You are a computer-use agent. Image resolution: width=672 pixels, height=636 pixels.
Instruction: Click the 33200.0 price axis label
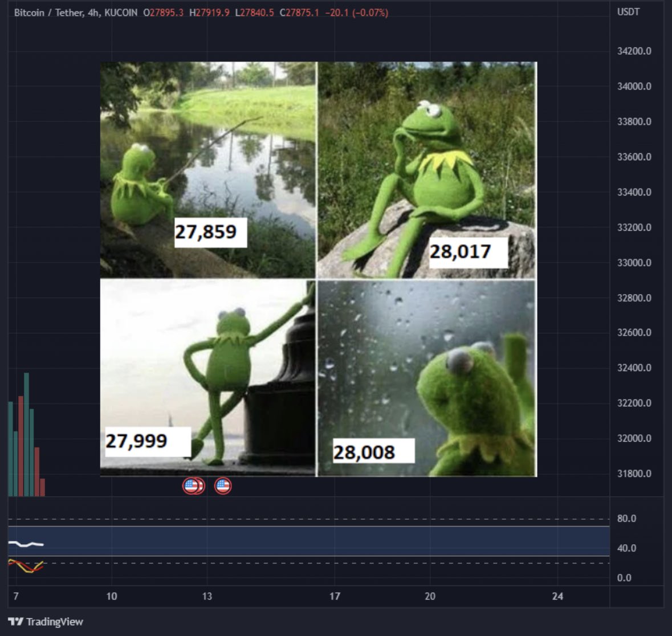pyautogui.click(x=634, y=227)
